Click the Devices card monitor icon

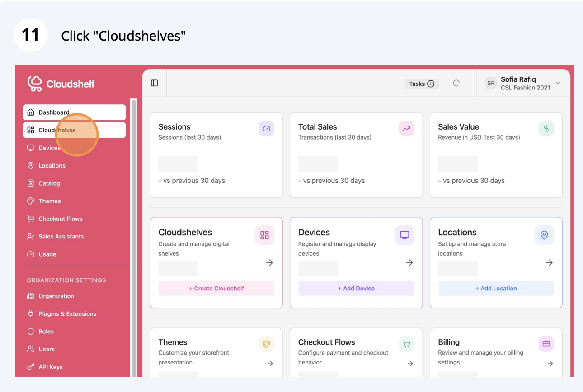click(404, 235)
